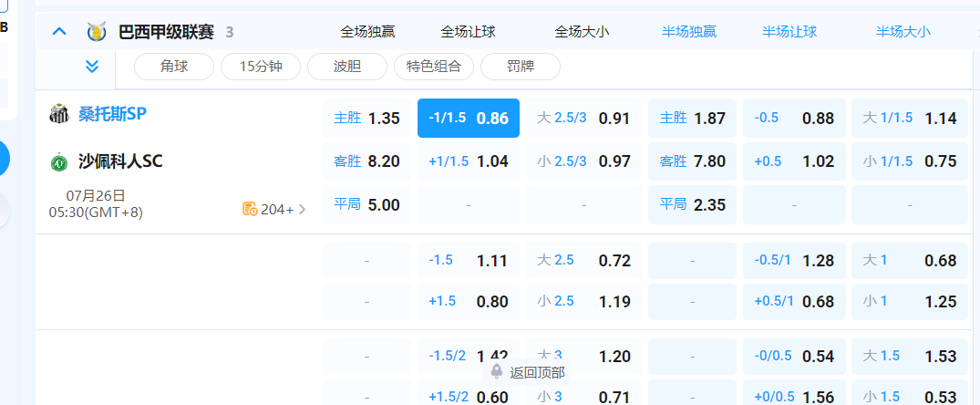980x405 pixels.
Task: Pick half-time +0.5 handicap odds 1.02
Action: coord(794,161)
